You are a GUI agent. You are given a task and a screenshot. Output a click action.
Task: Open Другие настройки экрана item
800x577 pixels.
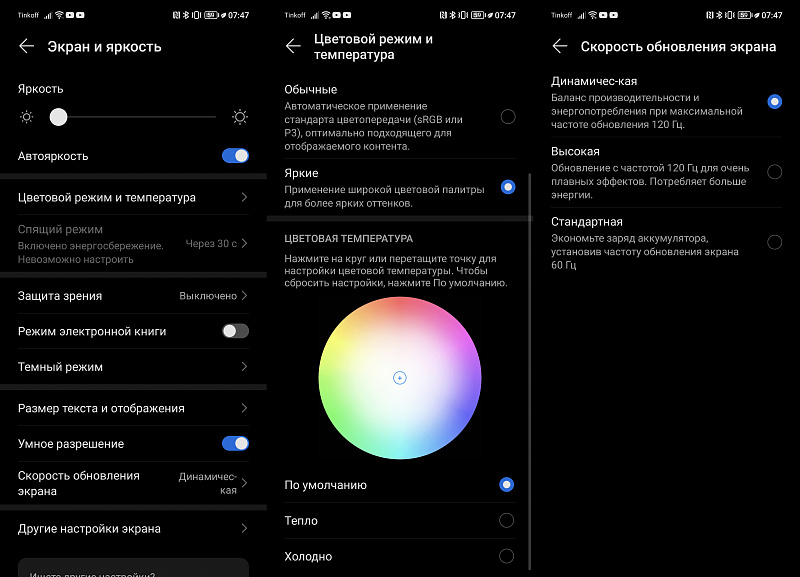(133, 529)
